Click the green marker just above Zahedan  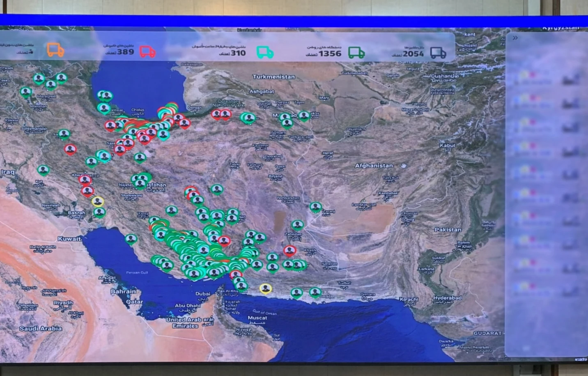(297, 225)
